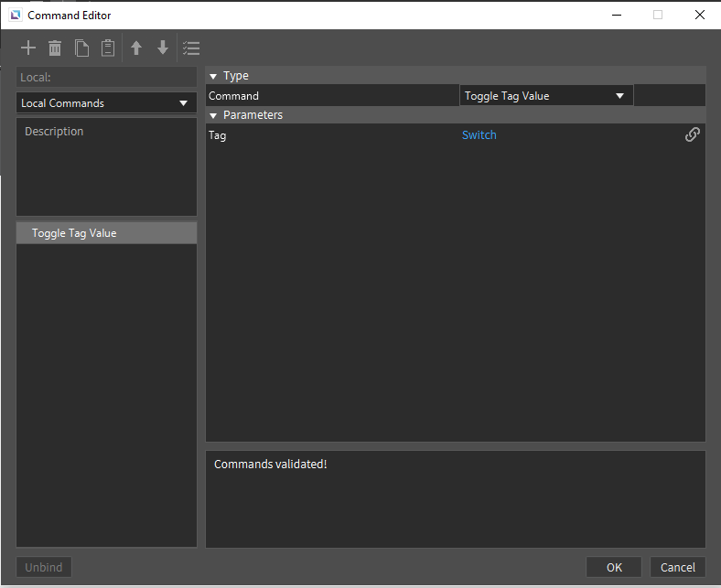721x588 pixels.
Task: Click the Paste clipboard icon
Action: click(108, 48)
